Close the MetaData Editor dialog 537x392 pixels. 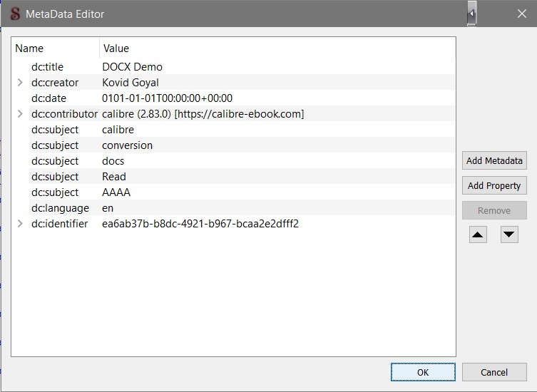[521, 14]
